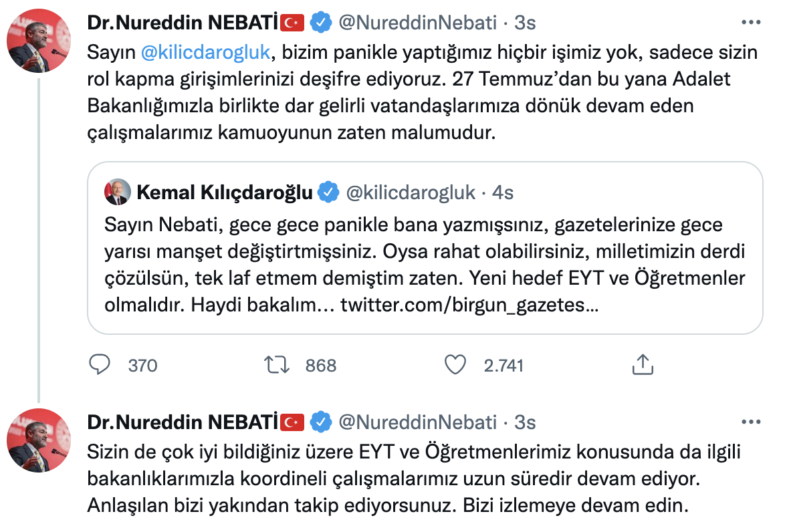Open the more options menu on bottom tweet
This screenshot has height=532, width=785.
[x=751, y=422]
